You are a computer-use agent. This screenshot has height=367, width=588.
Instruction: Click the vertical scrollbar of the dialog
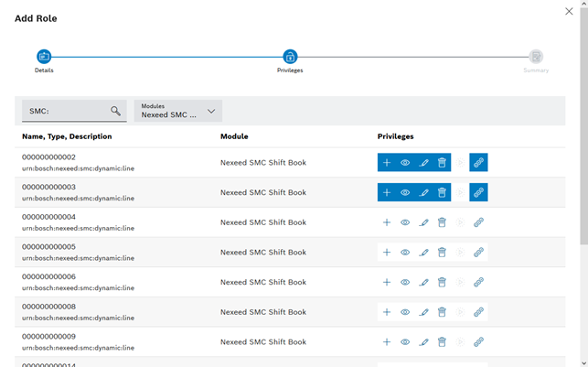click(x=583, y=137)
